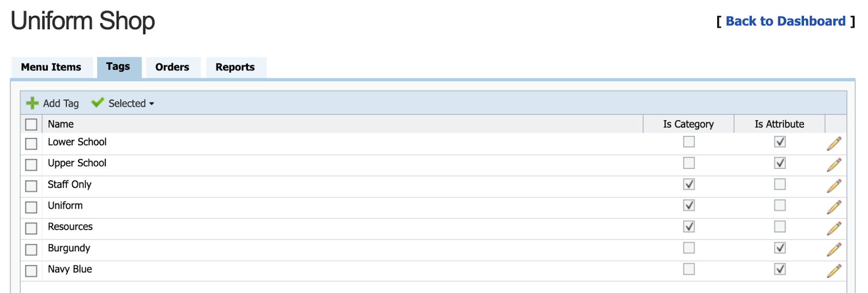
Task: Edit the Upper School tag via pencil icon
Action: tap(834, 165)
